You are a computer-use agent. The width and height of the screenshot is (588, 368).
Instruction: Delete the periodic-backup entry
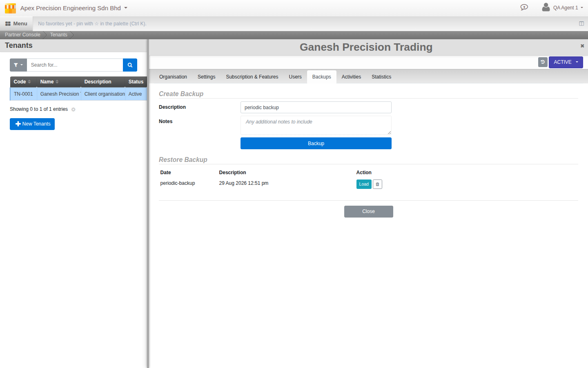pyautogui.click(x=377, y=184)
